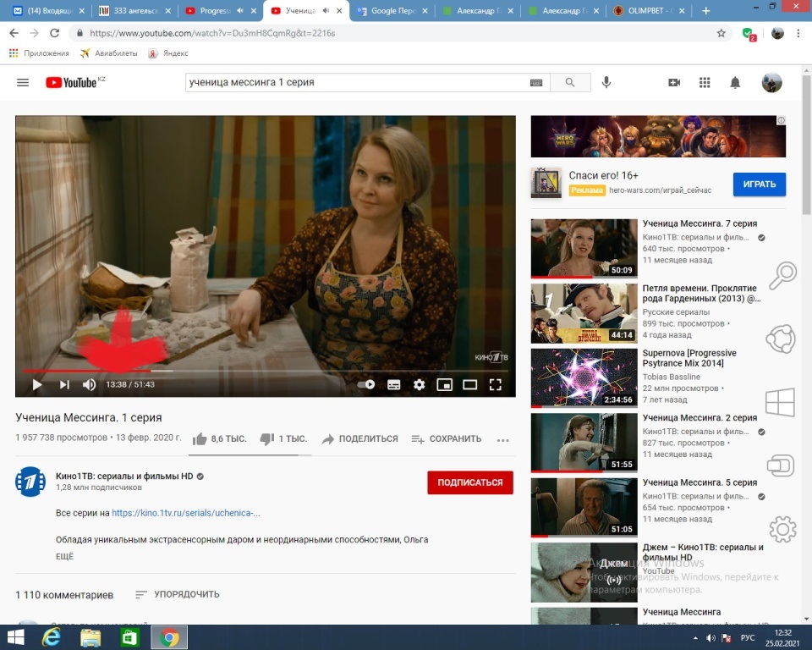Open the notifications bell

735,82
